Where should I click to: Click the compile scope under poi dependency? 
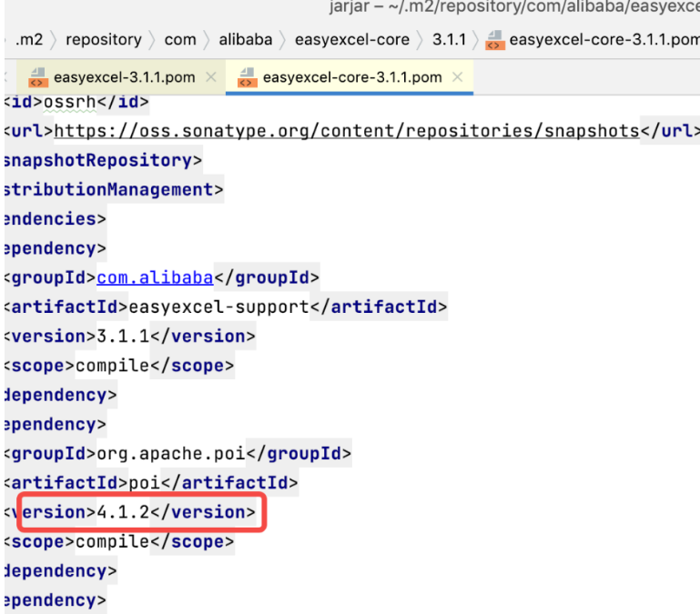coord(112,542)
